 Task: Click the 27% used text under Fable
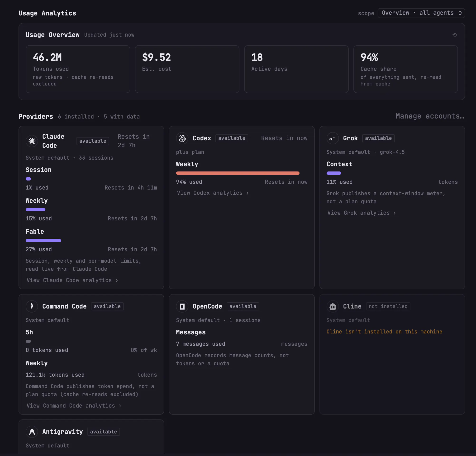coord(39,249)
